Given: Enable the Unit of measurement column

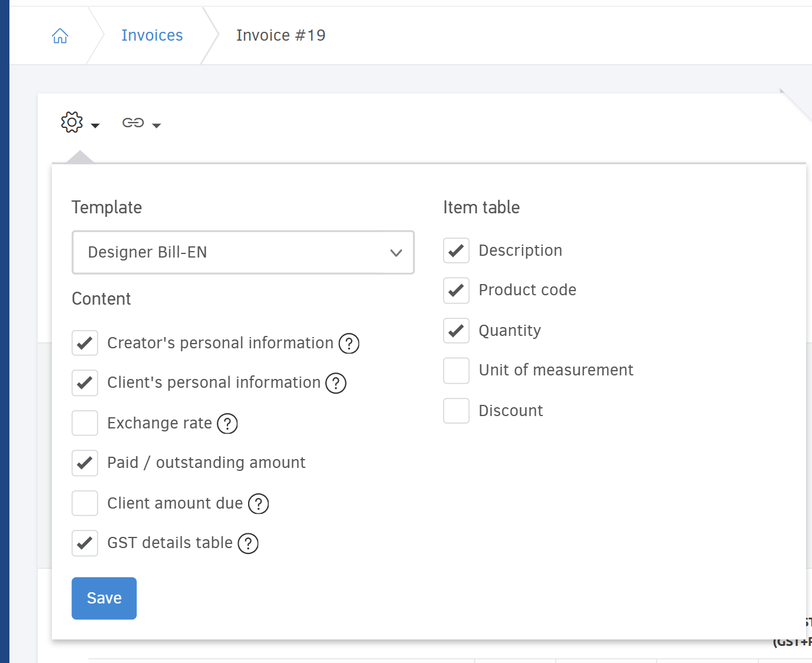Looking at the screenshot, I should [456, 370].
